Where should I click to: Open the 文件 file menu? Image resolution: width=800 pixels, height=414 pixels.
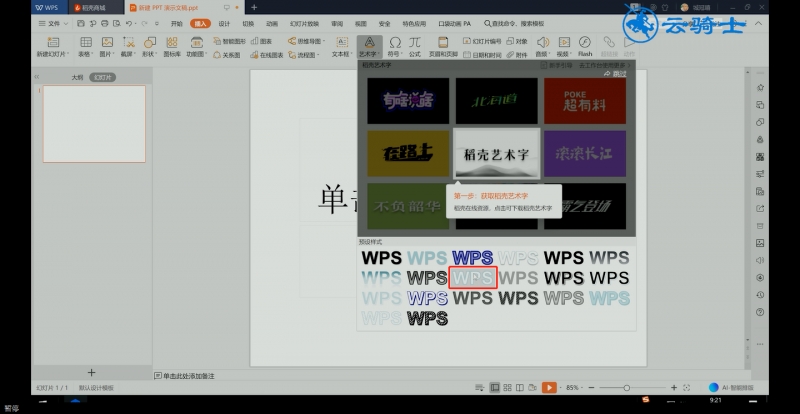pos(53,23)
